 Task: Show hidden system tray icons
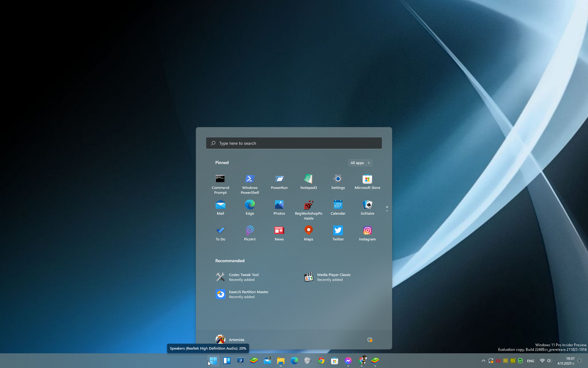pyautogui.click(x=483, y=361)
